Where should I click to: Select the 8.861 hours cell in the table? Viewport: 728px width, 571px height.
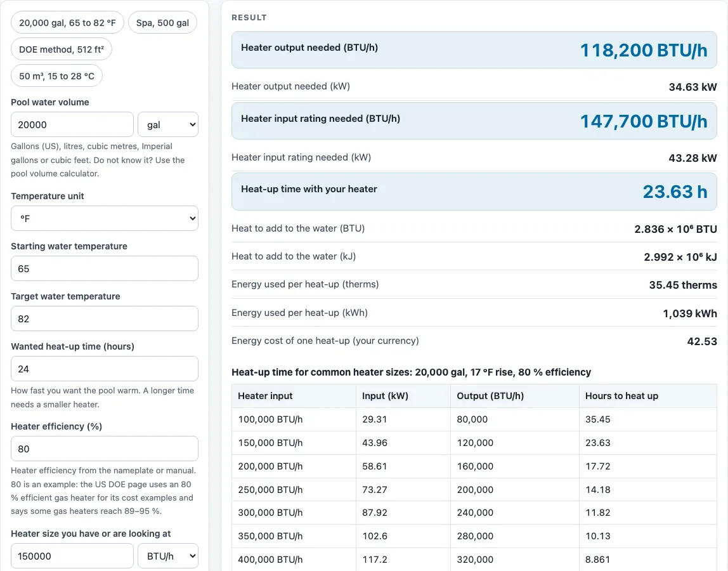click(597, 560)
